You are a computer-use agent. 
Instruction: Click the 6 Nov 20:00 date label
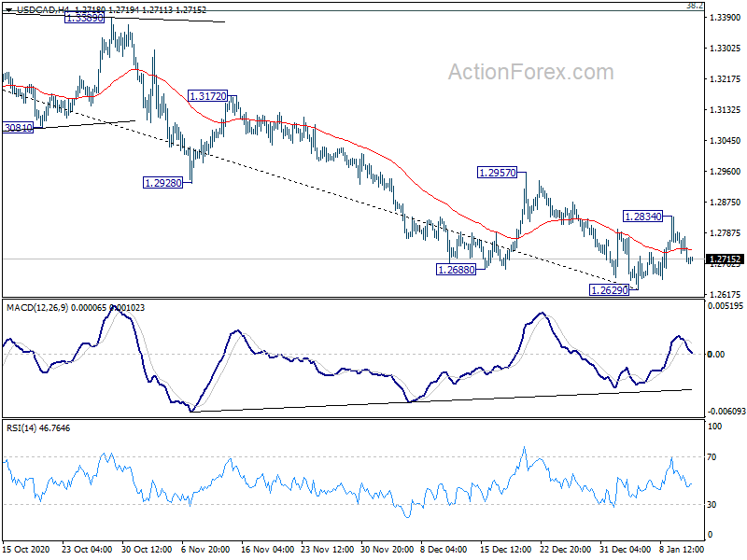(205, 550)
